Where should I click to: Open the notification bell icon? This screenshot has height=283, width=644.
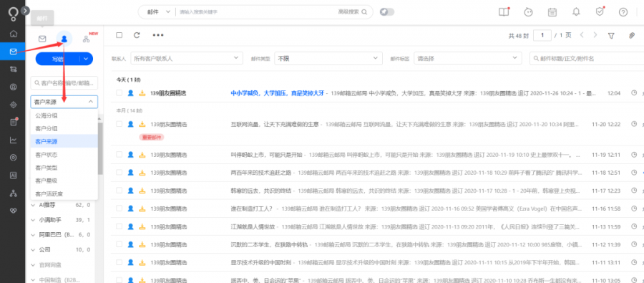tap(576, 12)
